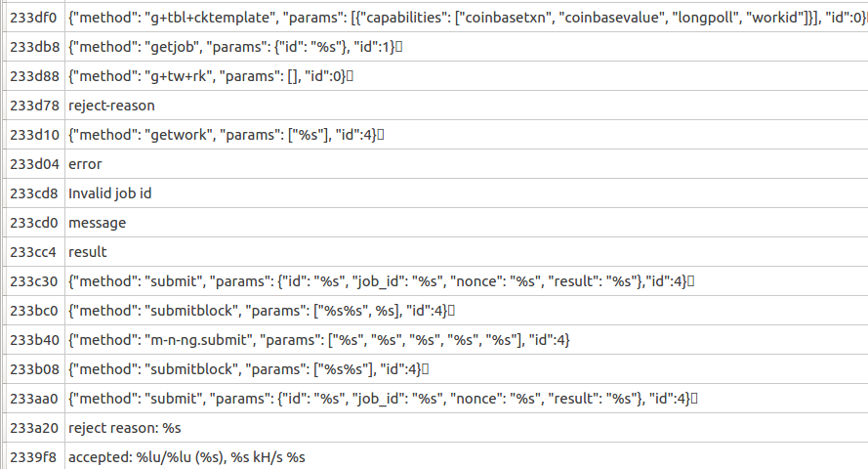Click the getwork method string
The height and width of the screenshot is (469, 868).
click(226, 135)
